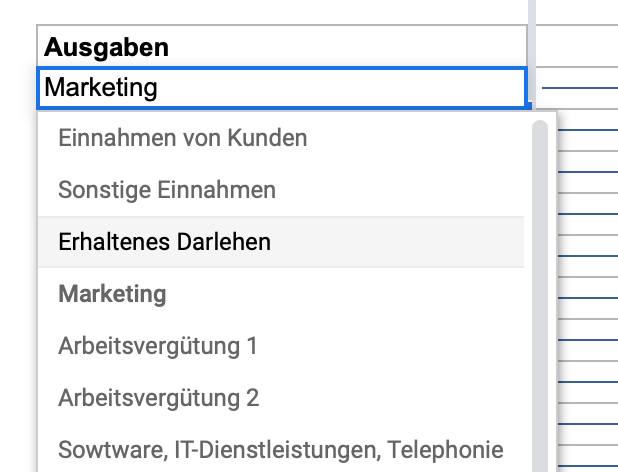Choose Arbeitsvergütung 1 in the dropdown
Viewport: 618px width, 472px height.
pyautogui.click(x=158, y=346)
